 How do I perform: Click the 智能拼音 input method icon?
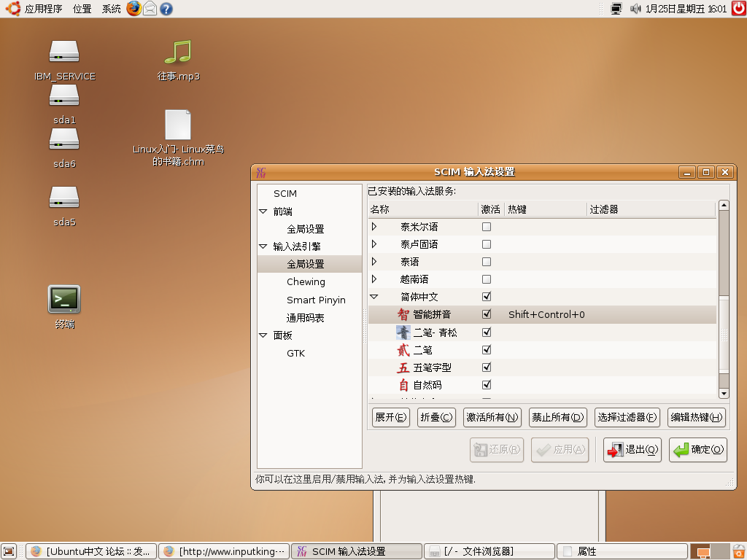(403, 314)
